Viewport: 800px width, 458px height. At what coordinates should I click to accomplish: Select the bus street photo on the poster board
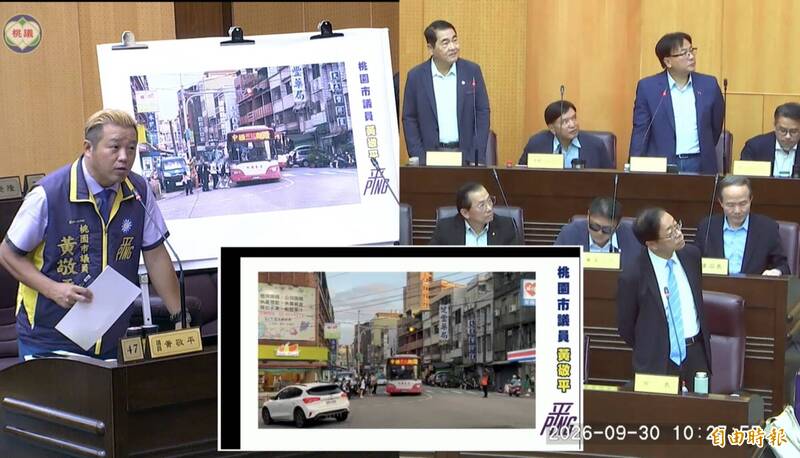(244, 139)
